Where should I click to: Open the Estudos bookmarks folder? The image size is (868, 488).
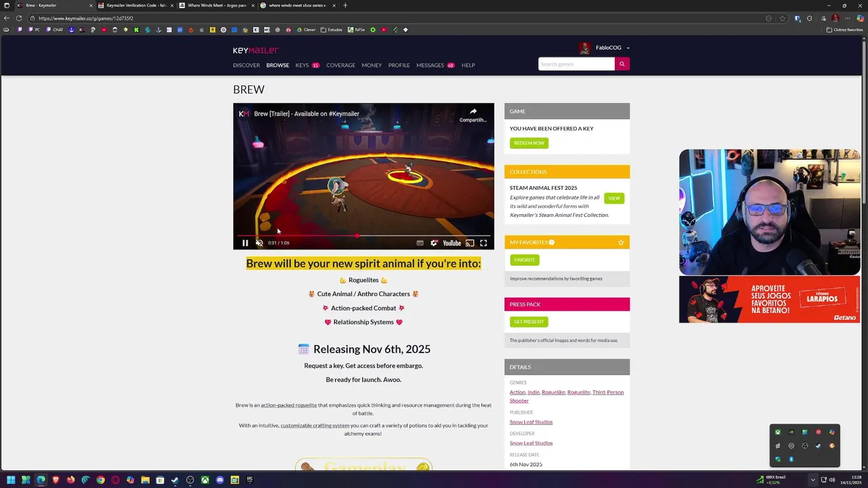[331, 30]
